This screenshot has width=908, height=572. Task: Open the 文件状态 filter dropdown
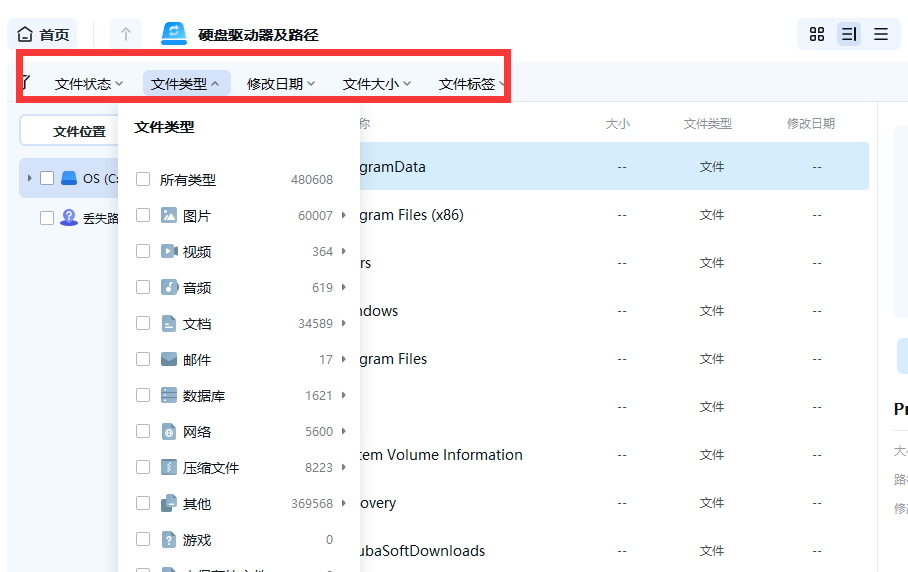(x=89, y=84)
